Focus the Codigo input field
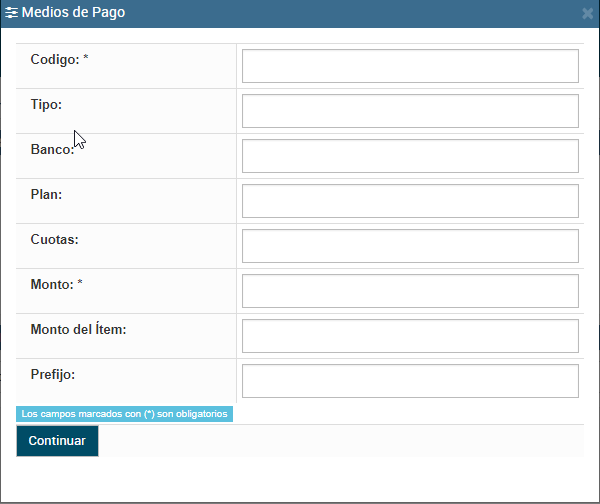This screenshot has width=600, height=504. [x=410, y=66]
